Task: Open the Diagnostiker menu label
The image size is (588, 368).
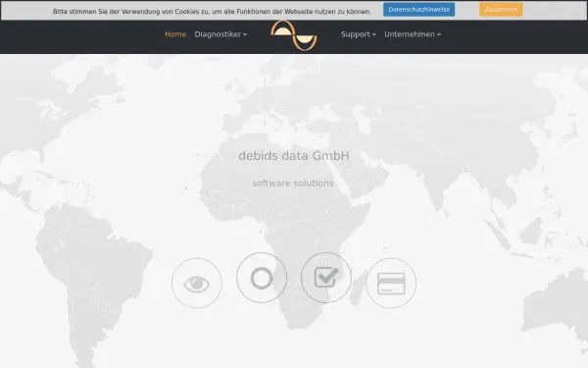Action: tap(218, 34)
